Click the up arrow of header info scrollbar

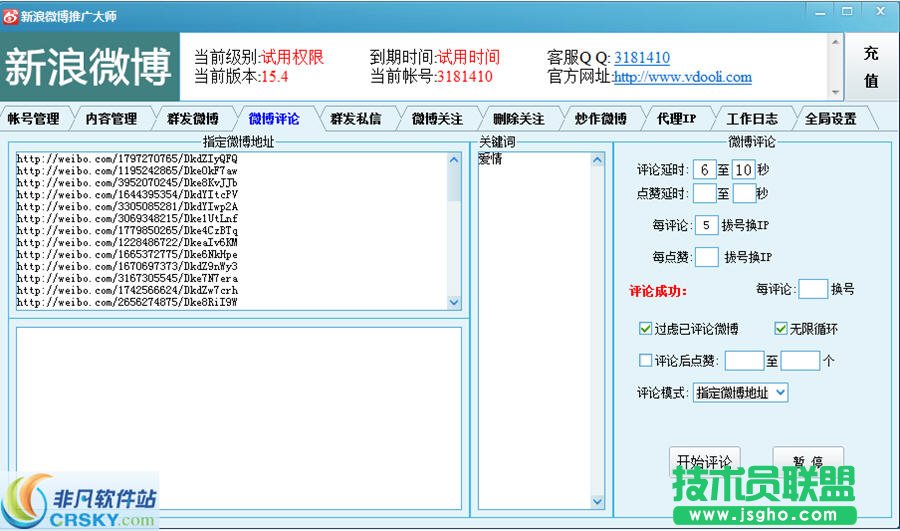[x=835, y=42]
